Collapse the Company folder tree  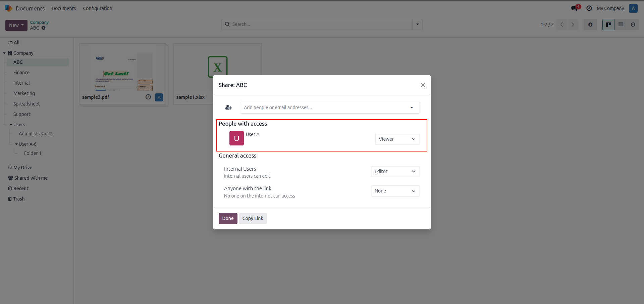[4, 53]
